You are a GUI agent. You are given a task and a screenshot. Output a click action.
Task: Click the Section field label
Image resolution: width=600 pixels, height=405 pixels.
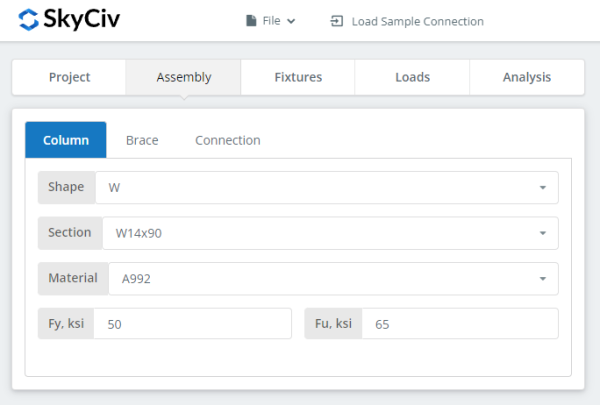(x=70, y=233)
